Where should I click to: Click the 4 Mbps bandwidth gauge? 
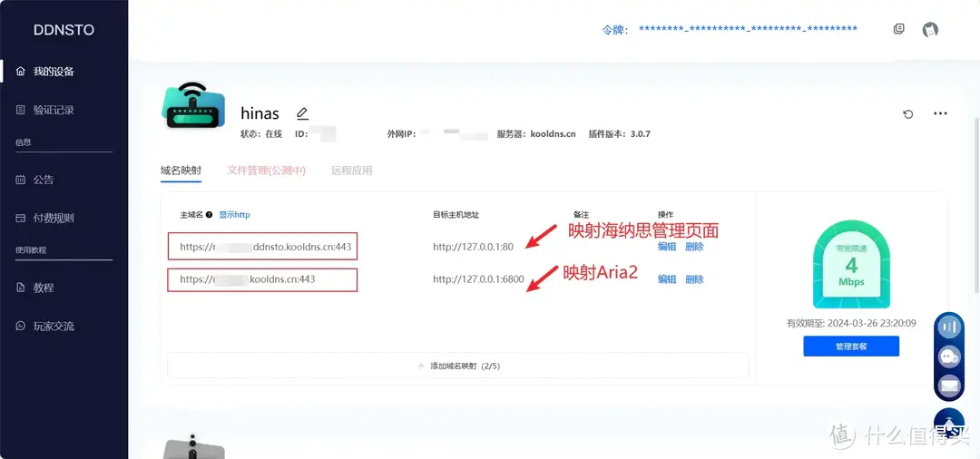pyautogui.click(x=851, y=265)
